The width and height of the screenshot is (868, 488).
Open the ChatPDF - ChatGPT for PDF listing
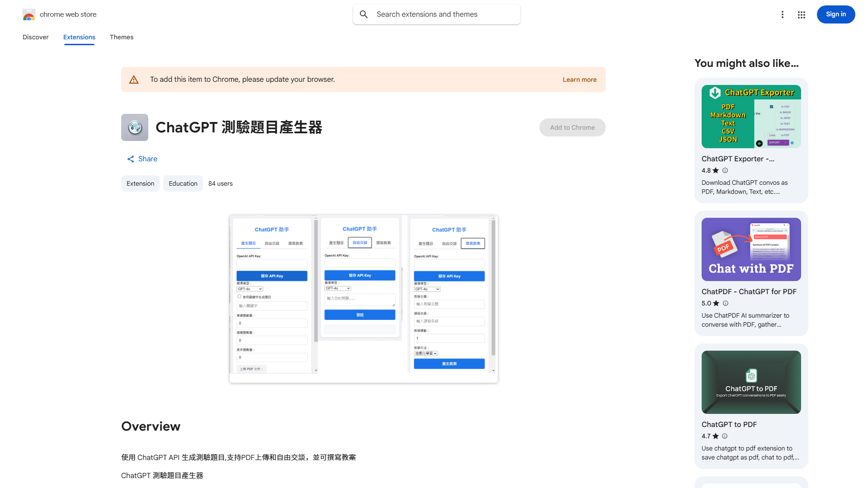coord(749,291)
